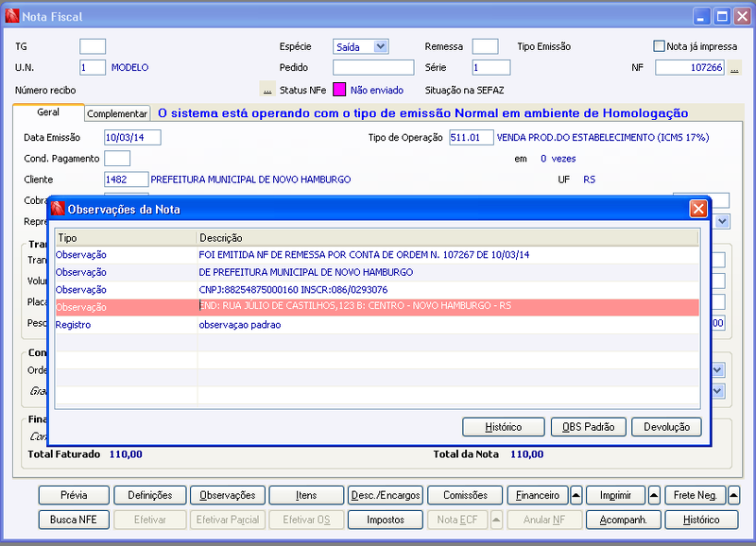Open the Número recibo ellipsis button

click(267, 90)
